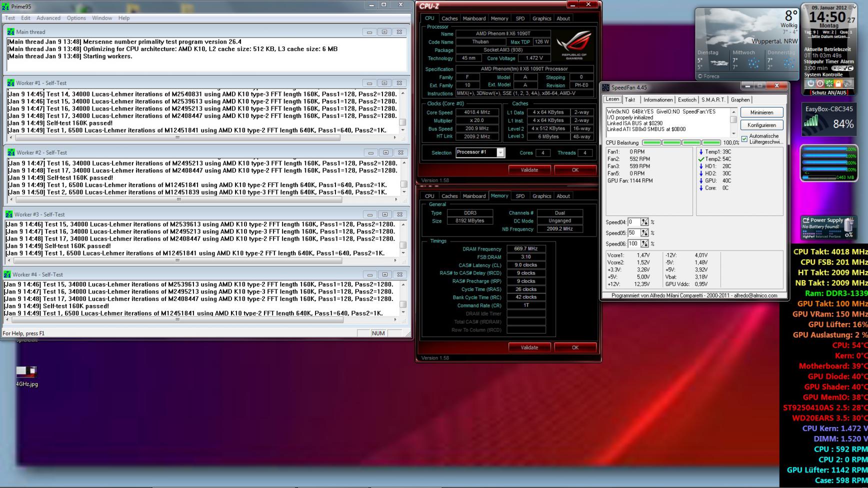This screenshot has width=868, height=488.
Task: Click the orange lock icon under System Kontrolle
Action: pos(838,83)
